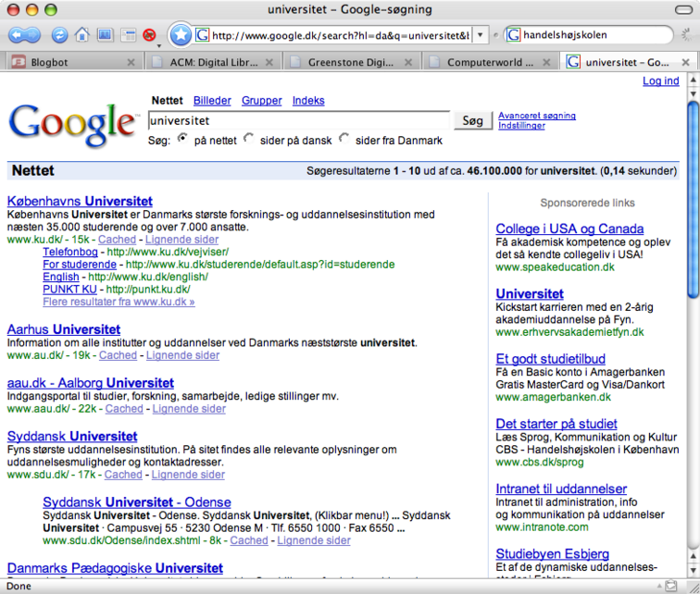The height and width of the screenshot is (594, 700).
Task: Open 'Lignende sider' for www.aau.dk
Action: coord(189,409)
